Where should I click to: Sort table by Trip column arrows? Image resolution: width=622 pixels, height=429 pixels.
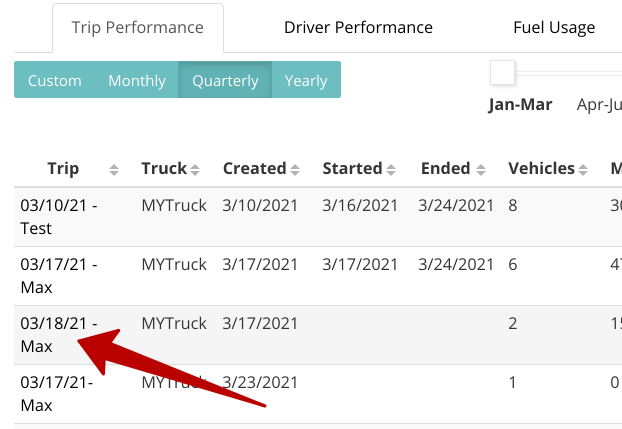[x=114, y=170]
